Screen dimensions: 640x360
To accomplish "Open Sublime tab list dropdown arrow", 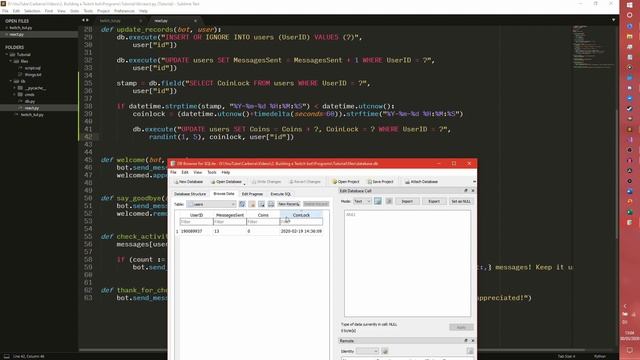I will tap(613, 20).
